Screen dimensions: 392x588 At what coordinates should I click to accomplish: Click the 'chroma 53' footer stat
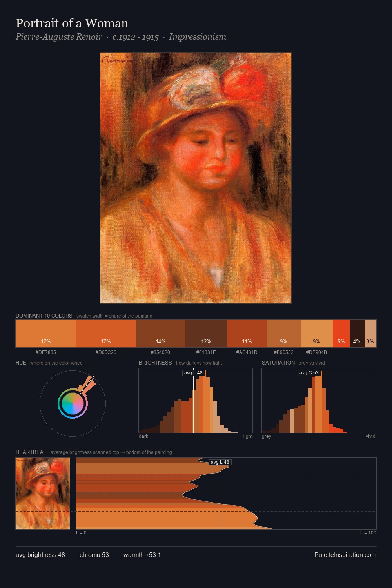click(x=94, y=555)
